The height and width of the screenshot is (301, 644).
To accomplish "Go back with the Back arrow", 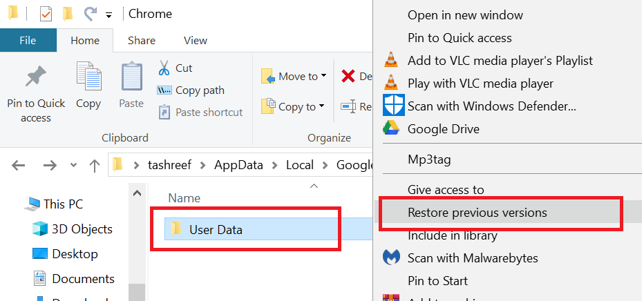I will 19,165.
